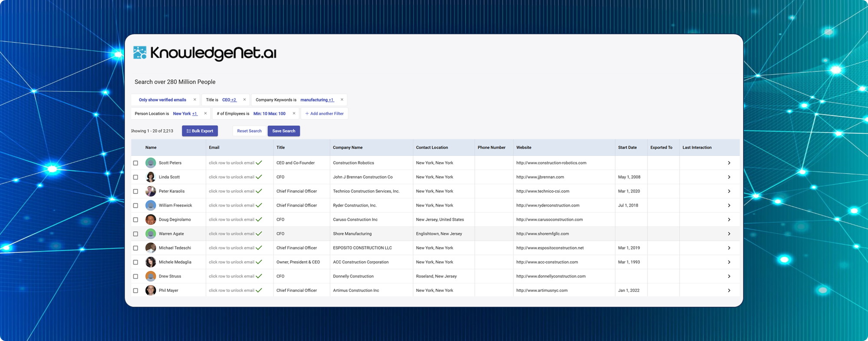Expand Peter Karaolis row with chevron
The image size is (868, 341).
pos(729,191)
